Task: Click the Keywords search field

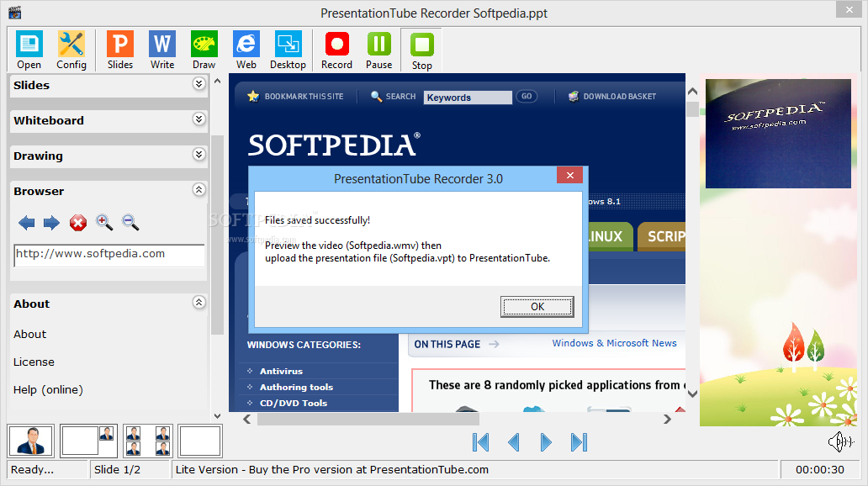Action: [468, 98]
